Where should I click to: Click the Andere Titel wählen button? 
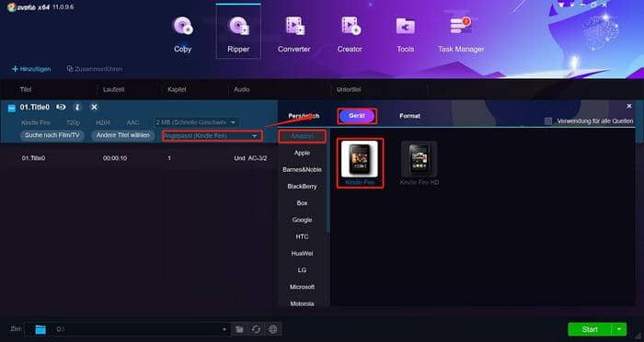122,135
